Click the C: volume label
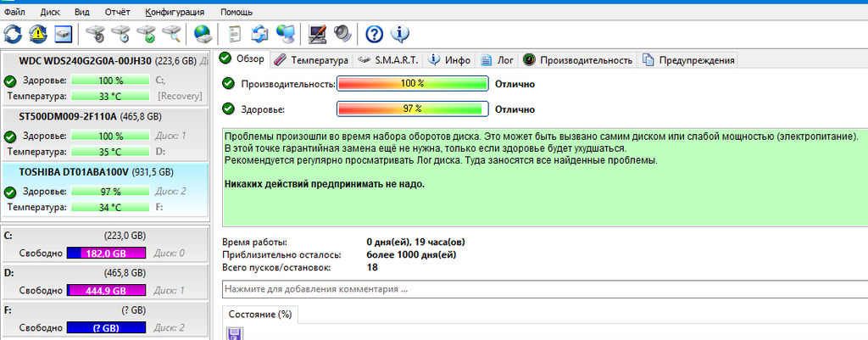This screenshot has width=868, height=340. click(x=8, y=236)
